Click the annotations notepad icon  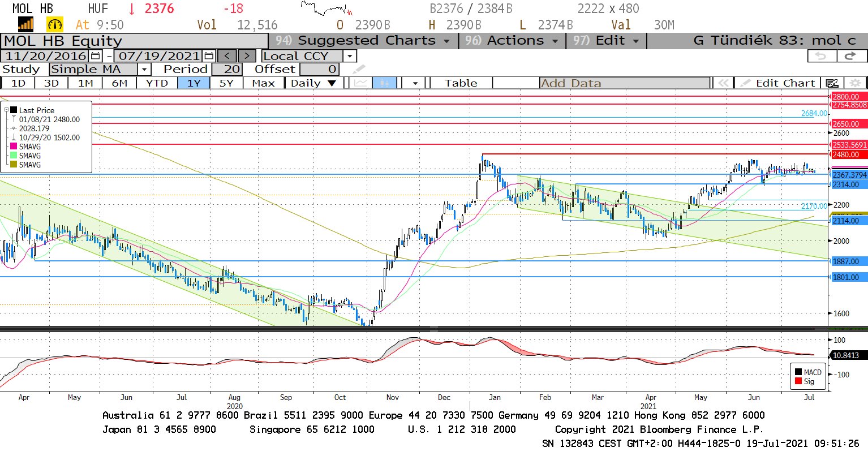832,83
